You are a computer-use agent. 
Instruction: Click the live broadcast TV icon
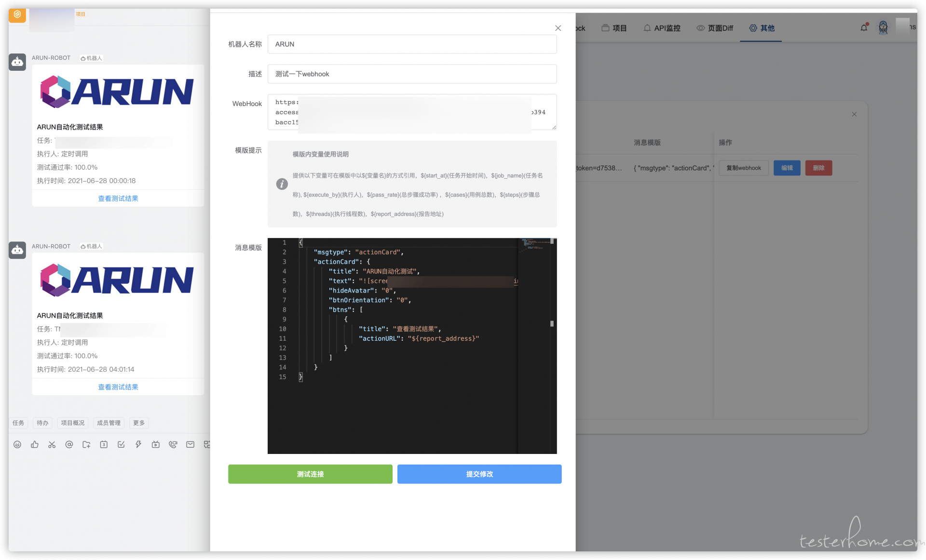(x=156, y=444)
